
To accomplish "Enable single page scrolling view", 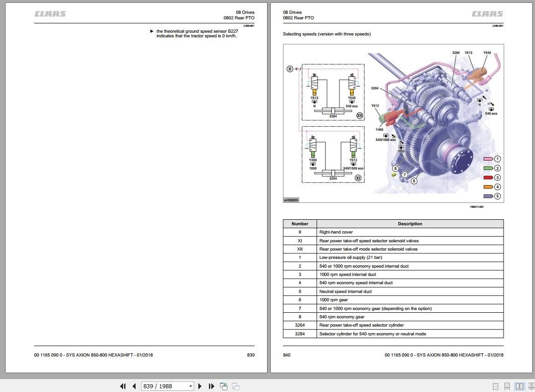I will 507,386.
